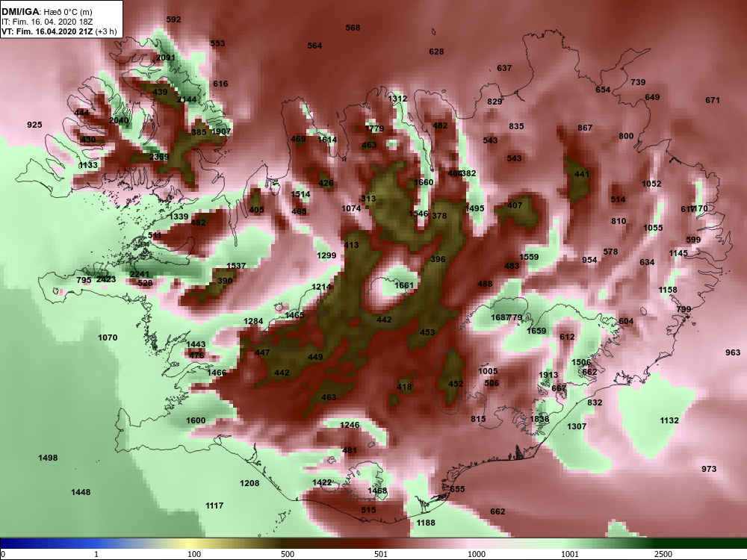This screenshot has width=747, height=560.
Task: Click the 'DMI/IGA: Hæð 0°C (m)' title line
Action: [47, 12]
